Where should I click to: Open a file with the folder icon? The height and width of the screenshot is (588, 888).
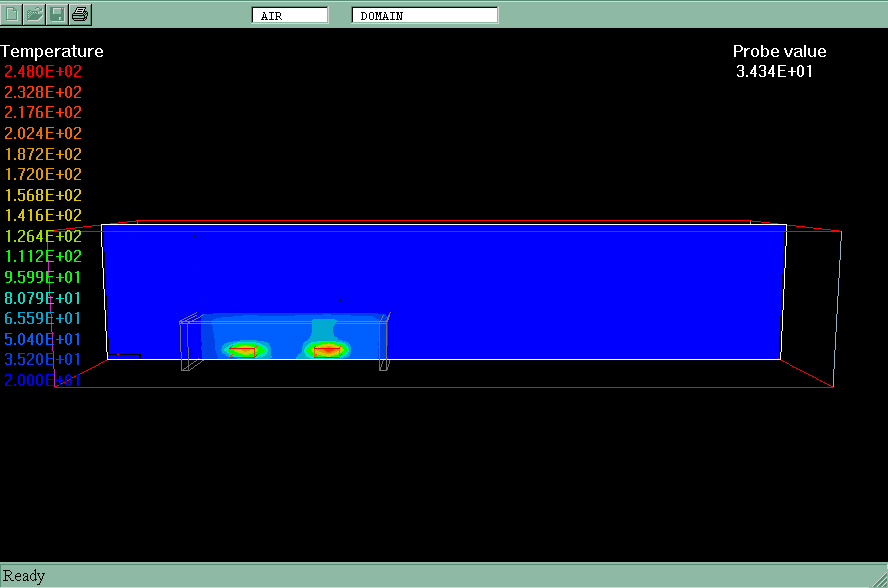click(35, 14)
